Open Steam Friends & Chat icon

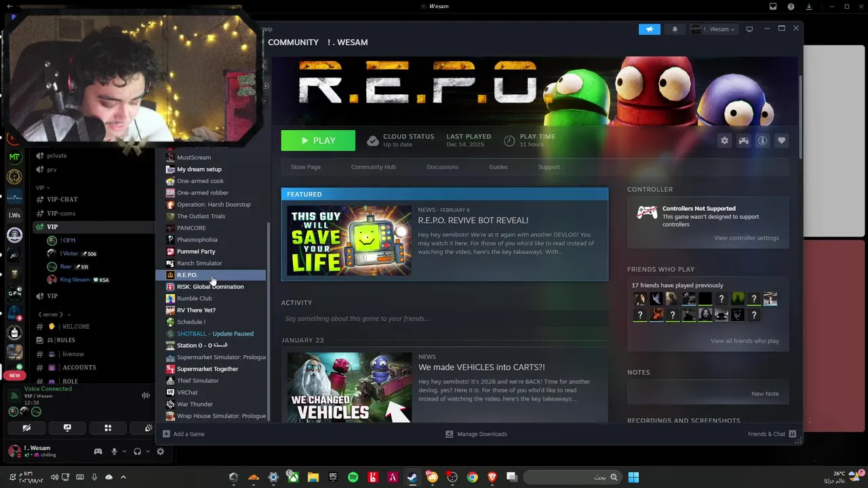[x=793, y=434]
